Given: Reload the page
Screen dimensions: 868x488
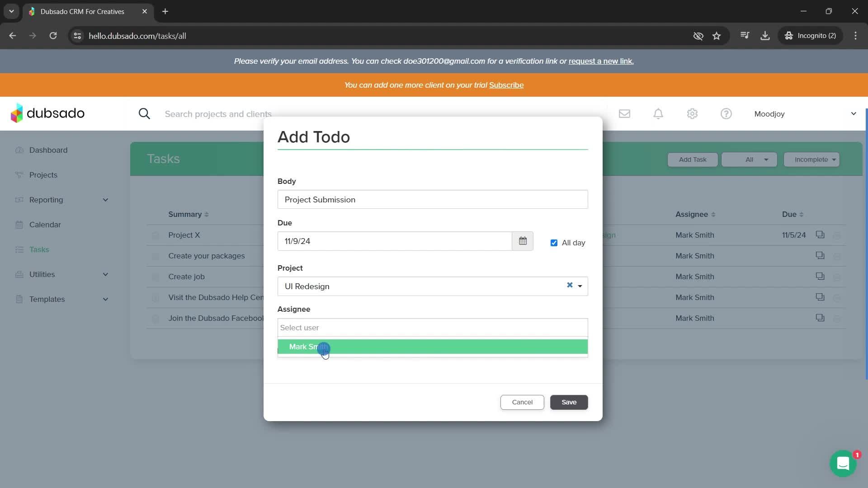Looking at the screenshot, I should click(x=53, y=36).
